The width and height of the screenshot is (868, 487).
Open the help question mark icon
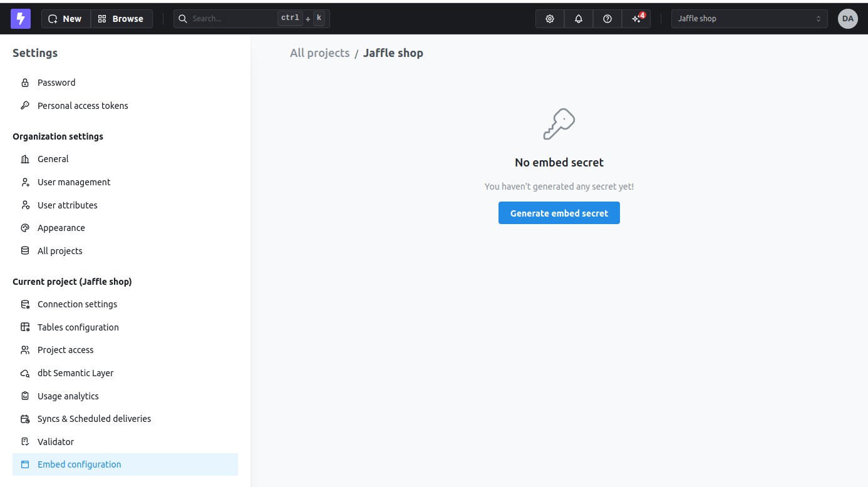click(x=607, y=18)
